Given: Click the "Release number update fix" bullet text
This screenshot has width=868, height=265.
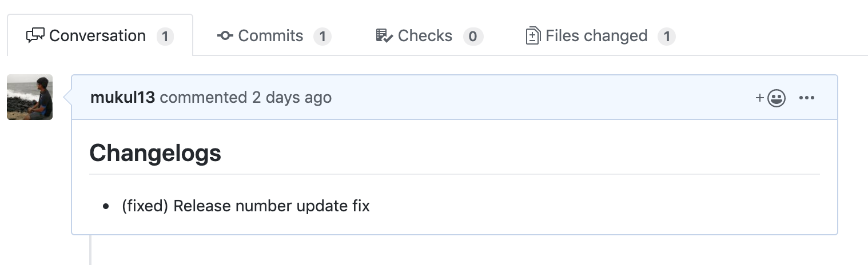Looking at the screenshot, I should pyautogui.click(x=246, y=206).
